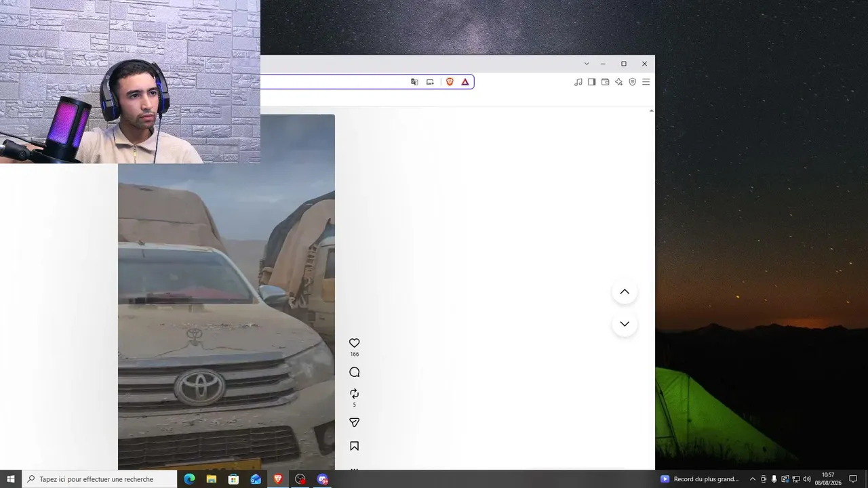Open the comments bubble icon
The image size is (868, 488).
click(354, 372)
